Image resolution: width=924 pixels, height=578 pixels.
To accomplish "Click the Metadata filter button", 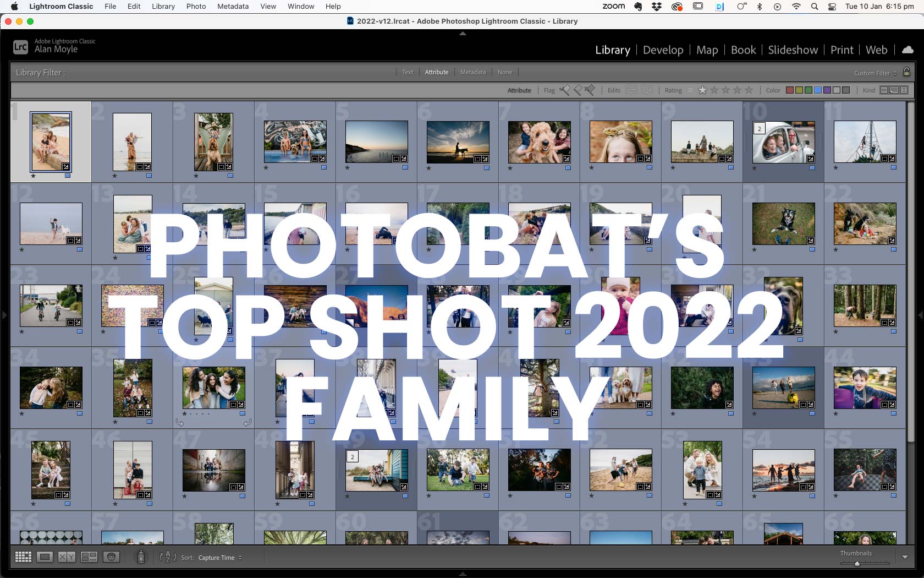I will click(x=472, y=72).
